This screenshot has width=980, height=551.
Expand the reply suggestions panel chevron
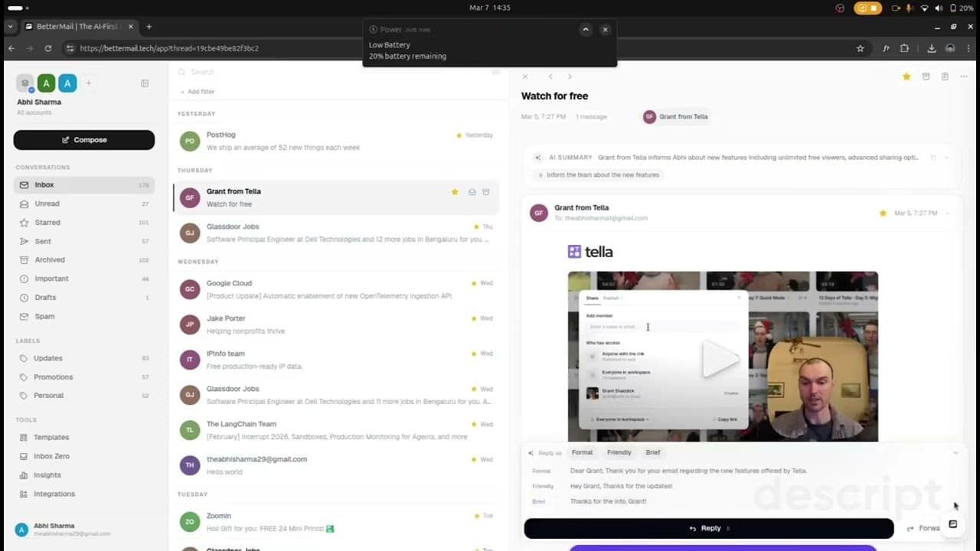tap(955, 452)
